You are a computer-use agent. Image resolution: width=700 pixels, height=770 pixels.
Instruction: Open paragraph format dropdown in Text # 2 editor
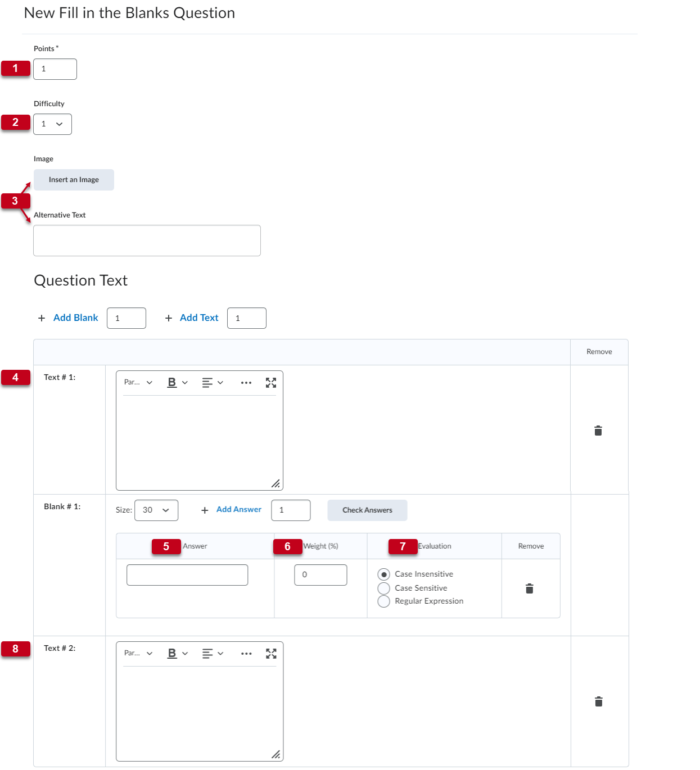point(138,654)
